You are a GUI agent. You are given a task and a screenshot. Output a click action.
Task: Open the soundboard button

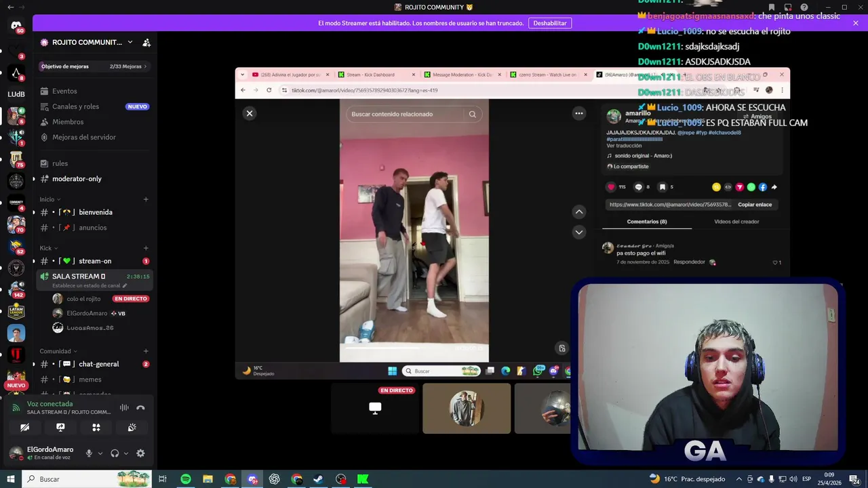click(132, 427)
